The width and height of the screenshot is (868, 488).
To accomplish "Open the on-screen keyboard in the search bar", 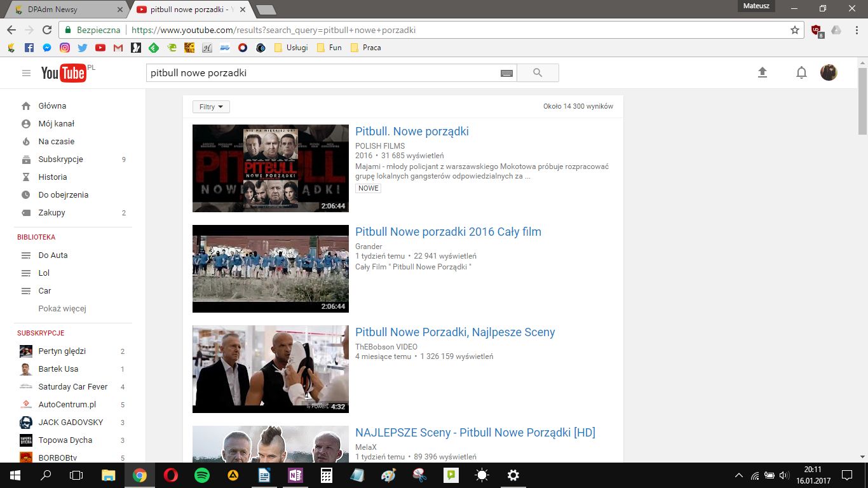I will tap(506, 73).
